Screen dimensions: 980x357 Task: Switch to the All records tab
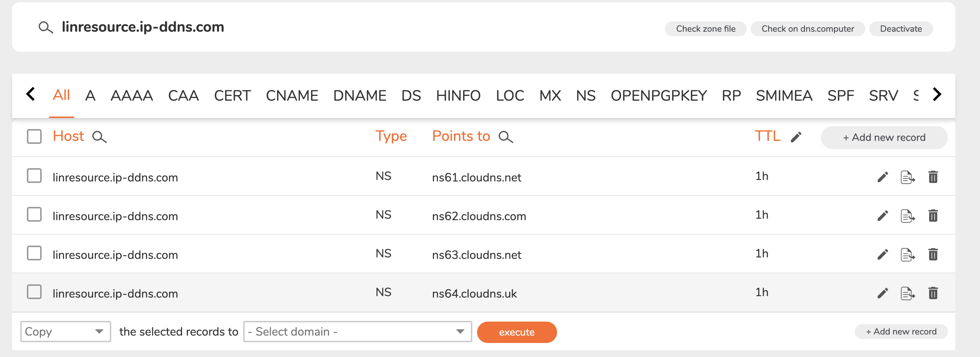pos(61,95)
